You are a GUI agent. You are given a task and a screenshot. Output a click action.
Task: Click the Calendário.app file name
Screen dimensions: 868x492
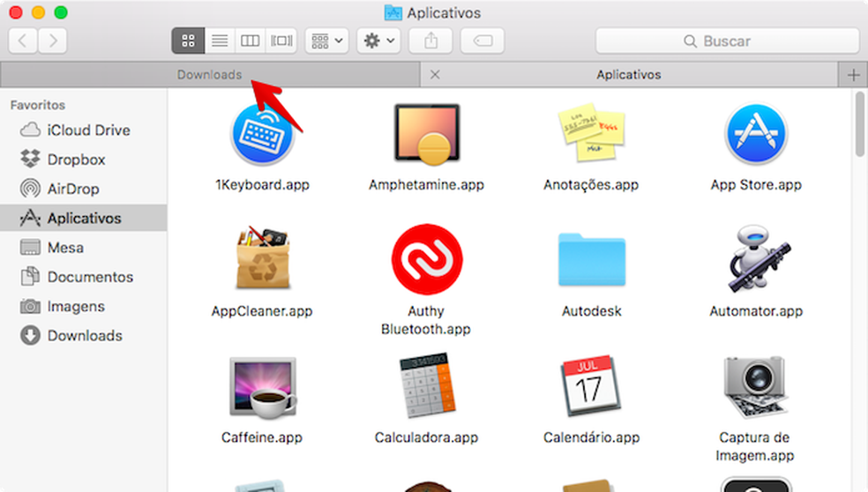(x=591, y=437)
